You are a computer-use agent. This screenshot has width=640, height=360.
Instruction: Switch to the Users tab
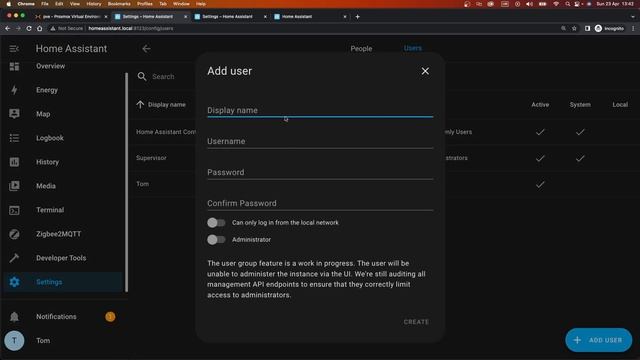pos(413,48)
